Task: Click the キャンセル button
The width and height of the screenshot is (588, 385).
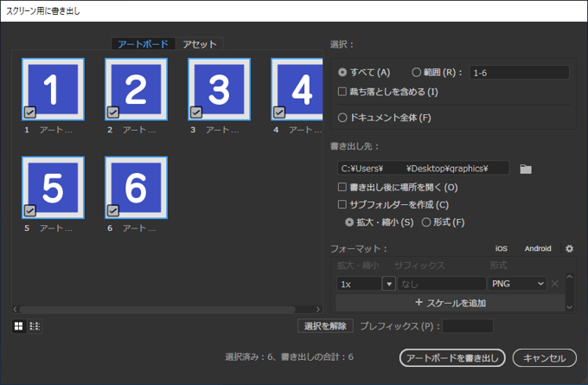Action: coord(544,358)
